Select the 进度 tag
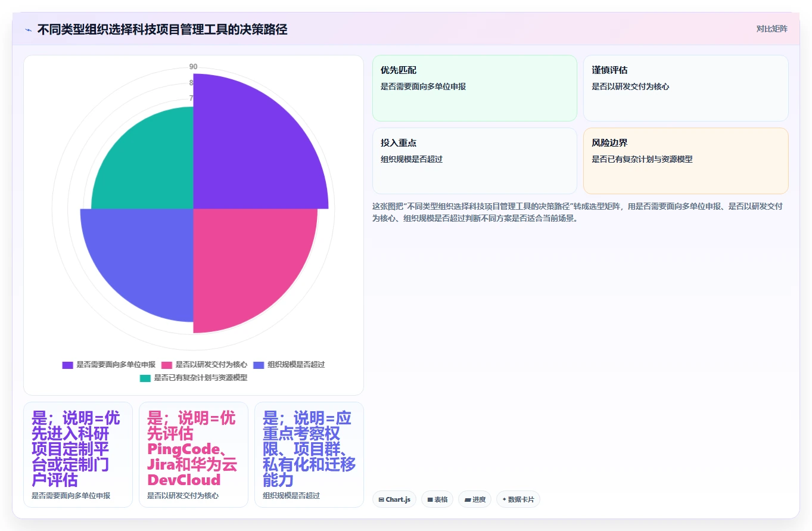Image resolution: width=812 pixels, height=531 pixels. pos(475,499)
